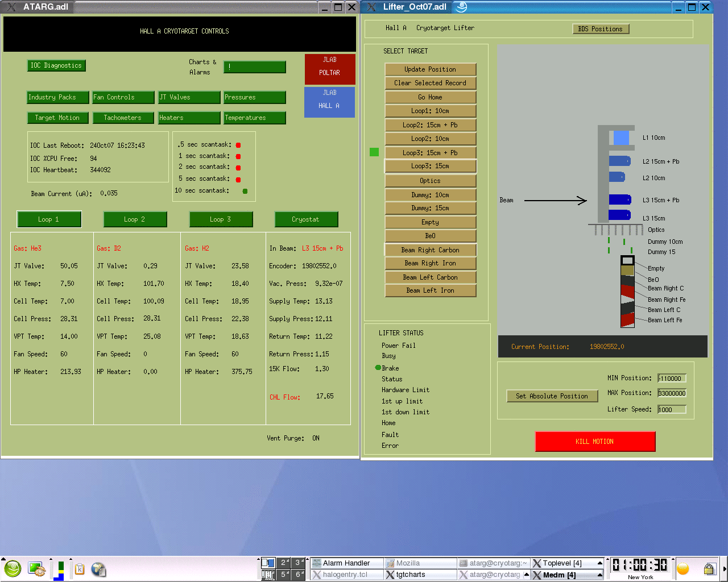Click the Set Absolute Position button
728x582 pixels.
[552, 396]
